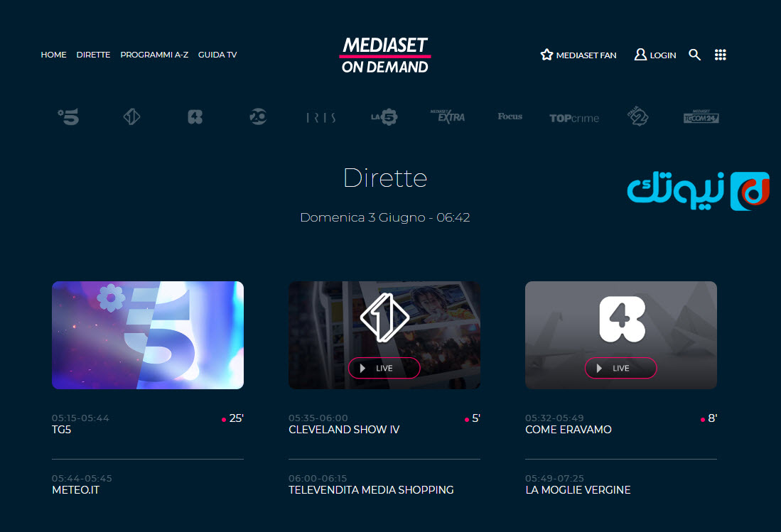Screen dimensions: 781x532
Task: Click the 05:44-05:45 time slot
Action: point(82,478)
